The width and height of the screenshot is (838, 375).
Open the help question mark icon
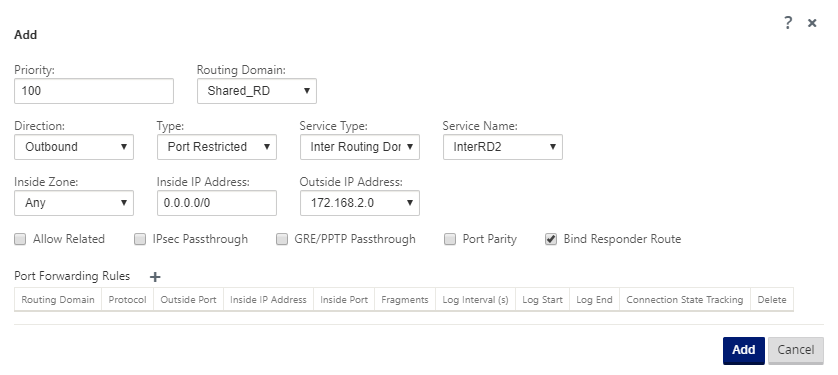(788, 23)
